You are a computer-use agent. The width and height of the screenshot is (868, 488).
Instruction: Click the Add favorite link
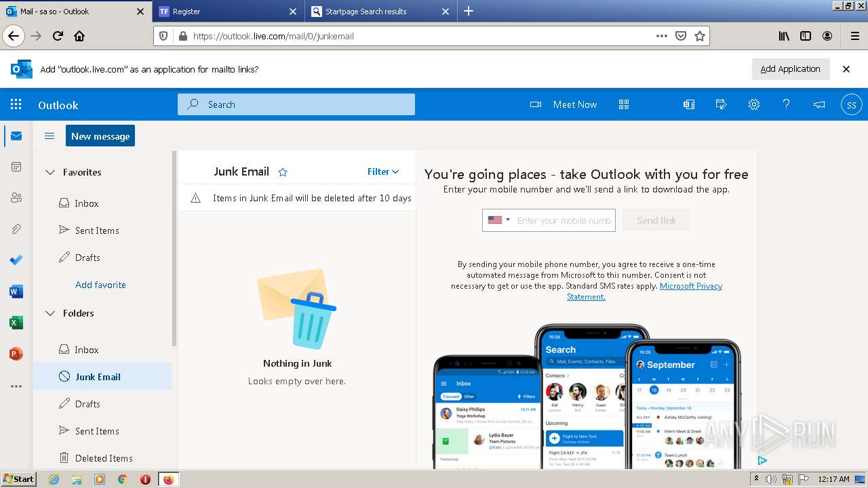coord(100,285)
